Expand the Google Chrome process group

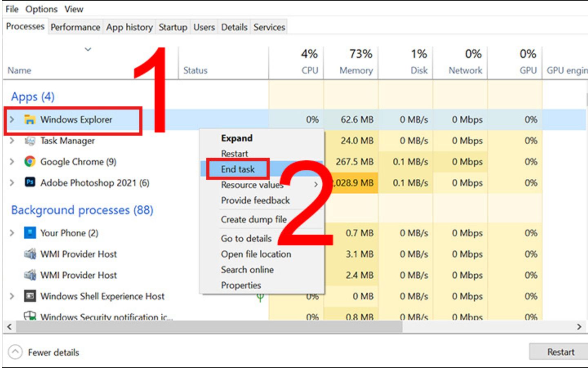(12, 162)
